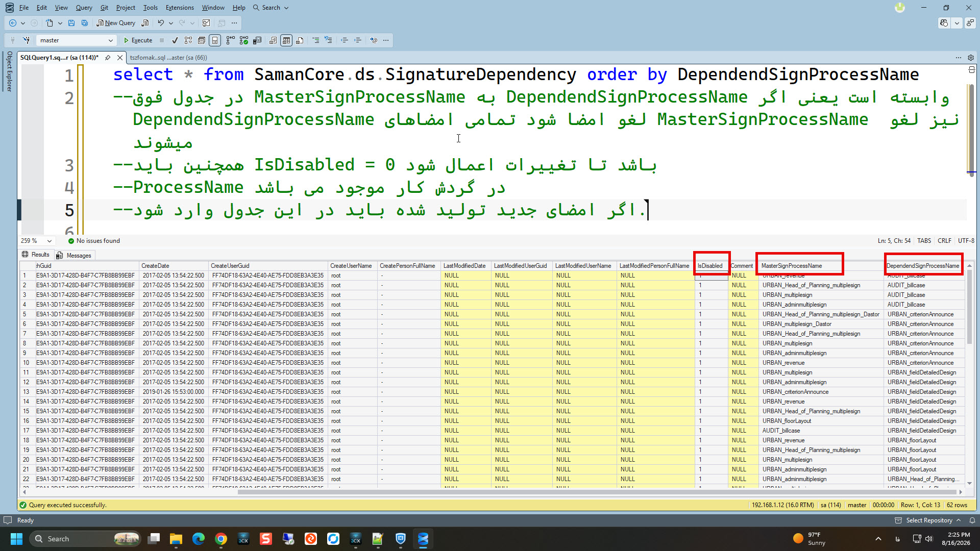This screenshot has height=551, width=980.
Task: Click the IsDisabled column header
Action: pyautogui.click(x=711, y=266)
